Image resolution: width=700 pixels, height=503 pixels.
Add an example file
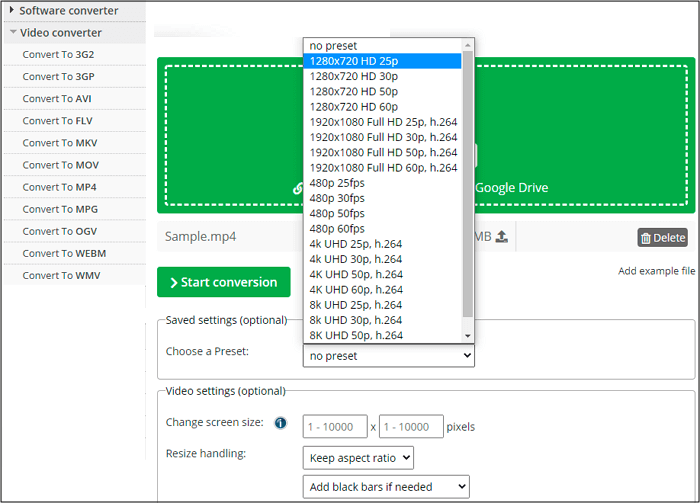click(656, 271)
